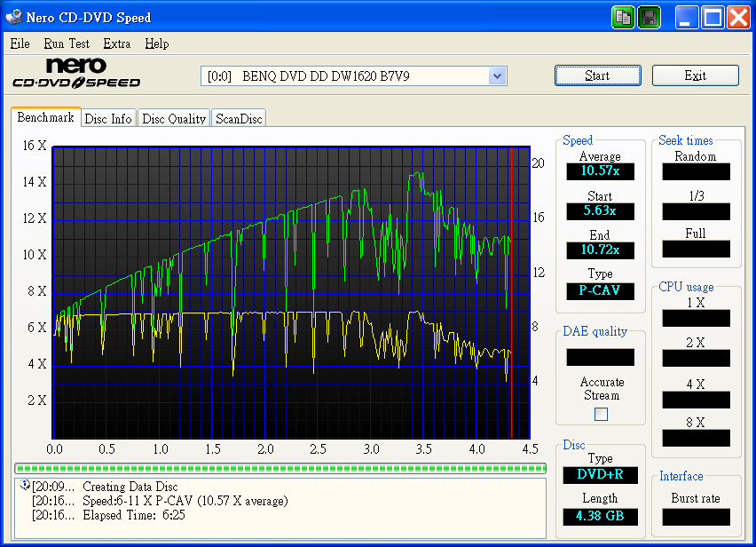
Task: Click the CPU usage 2 X field
Action: pyautogui.click(x=697, y=359)
